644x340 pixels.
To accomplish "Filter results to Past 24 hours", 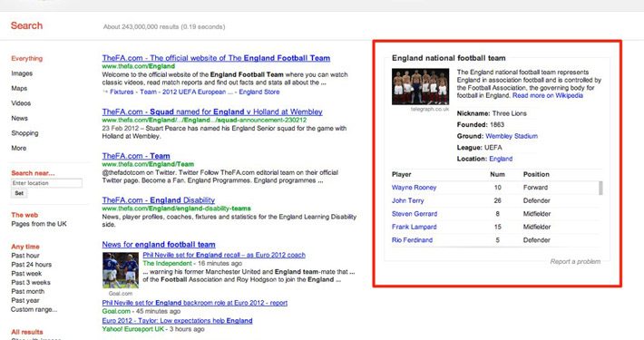I will pos(32,265).
